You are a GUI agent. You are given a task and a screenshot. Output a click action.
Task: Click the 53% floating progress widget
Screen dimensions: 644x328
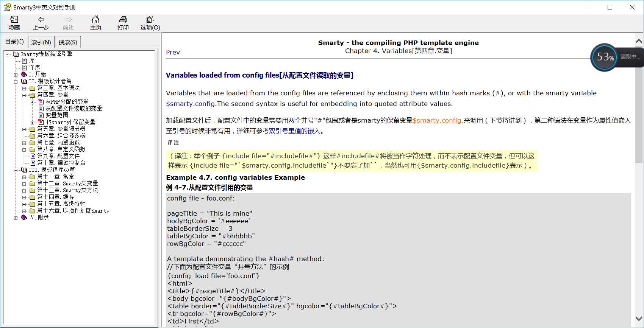[x=605, y=57]
